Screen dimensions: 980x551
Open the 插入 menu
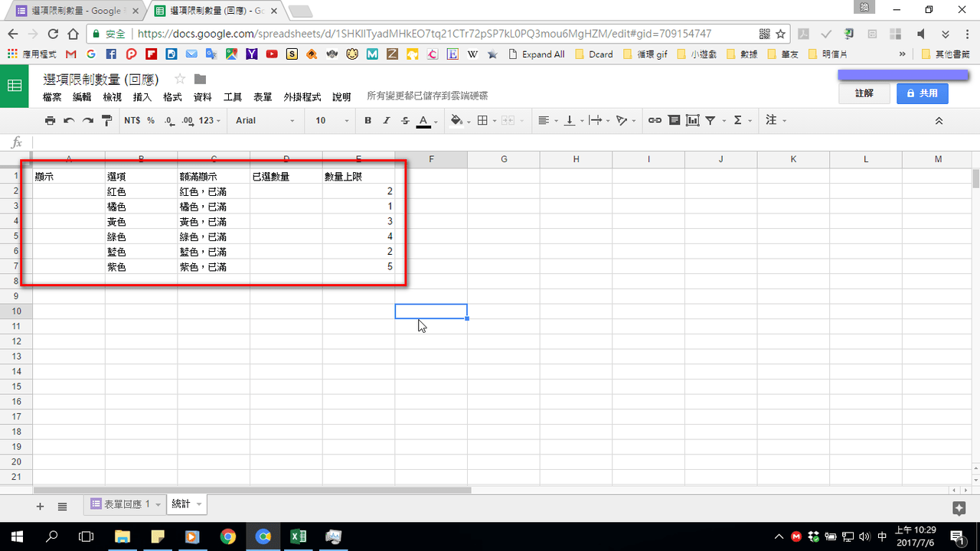[x=142, y=97]
